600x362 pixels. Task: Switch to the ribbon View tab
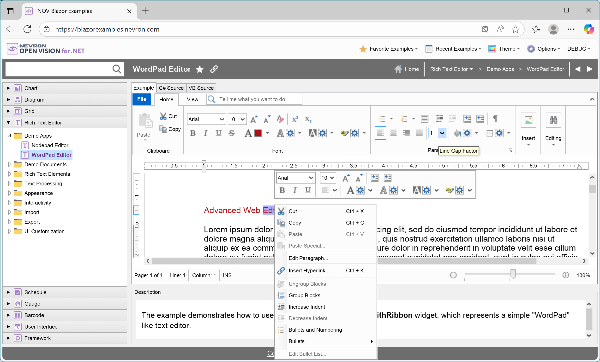[192, 99]
